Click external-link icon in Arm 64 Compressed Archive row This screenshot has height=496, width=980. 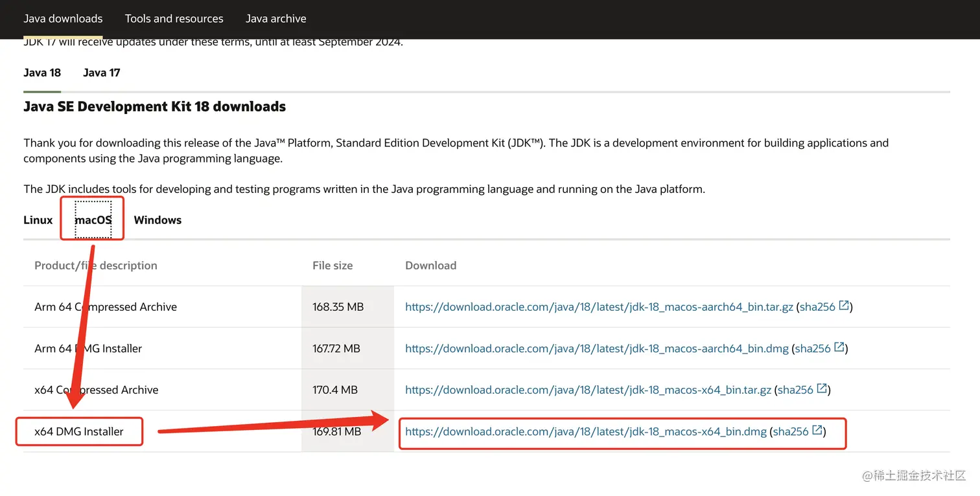coord(844,306)
